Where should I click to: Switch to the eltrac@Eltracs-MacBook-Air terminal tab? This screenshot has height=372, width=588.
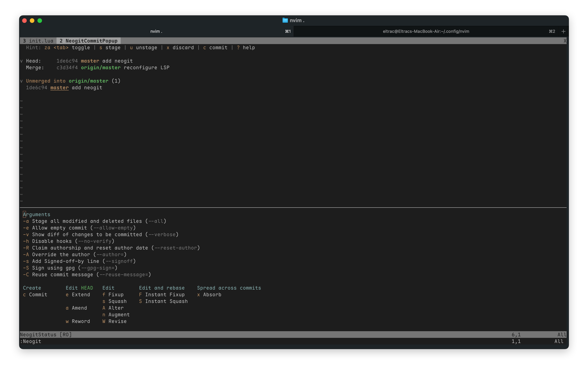[x=426, y=31]
